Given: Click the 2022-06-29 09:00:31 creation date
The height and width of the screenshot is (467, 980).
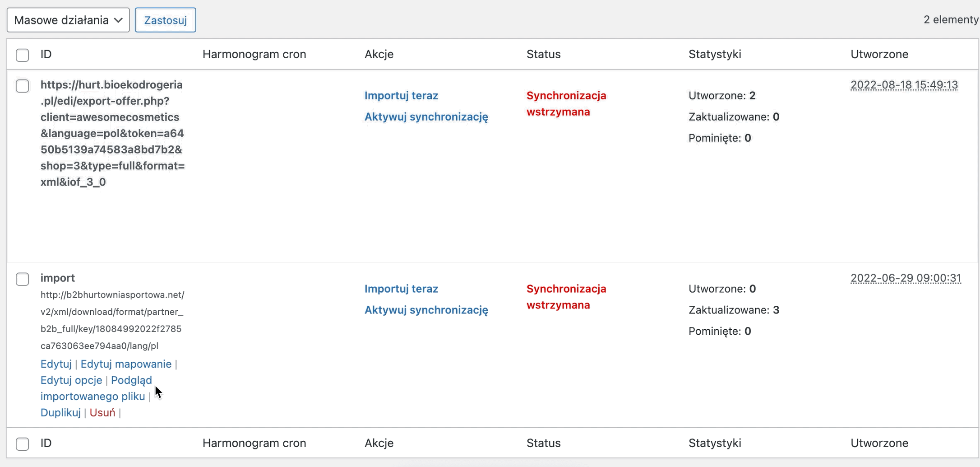Looking at the screenshot, I should pos(906,278).
